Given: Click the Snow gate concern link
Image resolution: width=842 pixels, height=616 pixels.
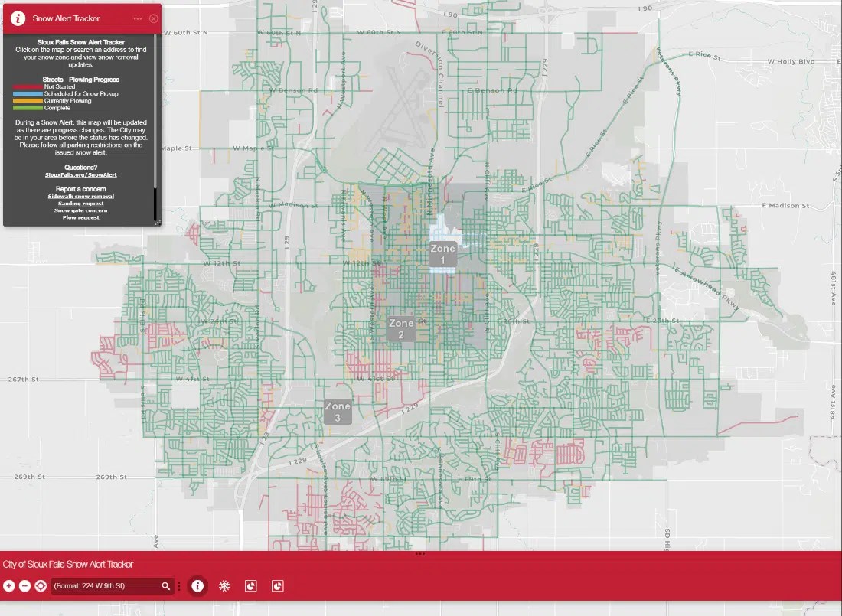Looking at the screenshot, I should [80, 210].
